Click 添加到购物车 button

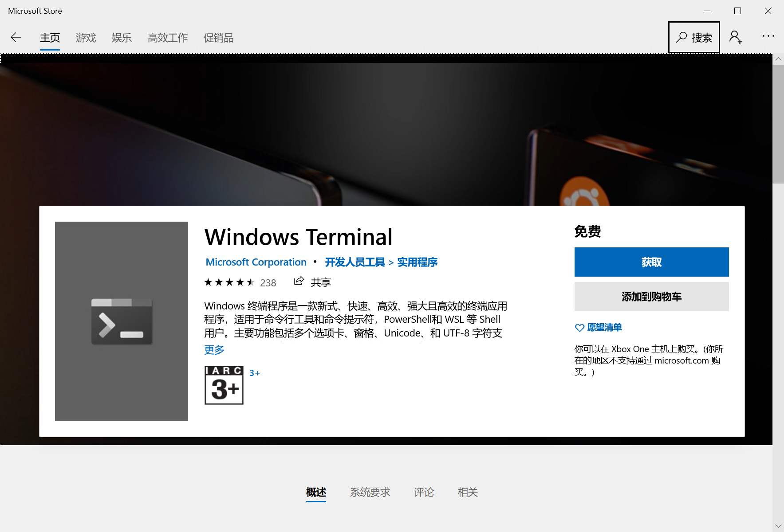click(x=651, y=297)
